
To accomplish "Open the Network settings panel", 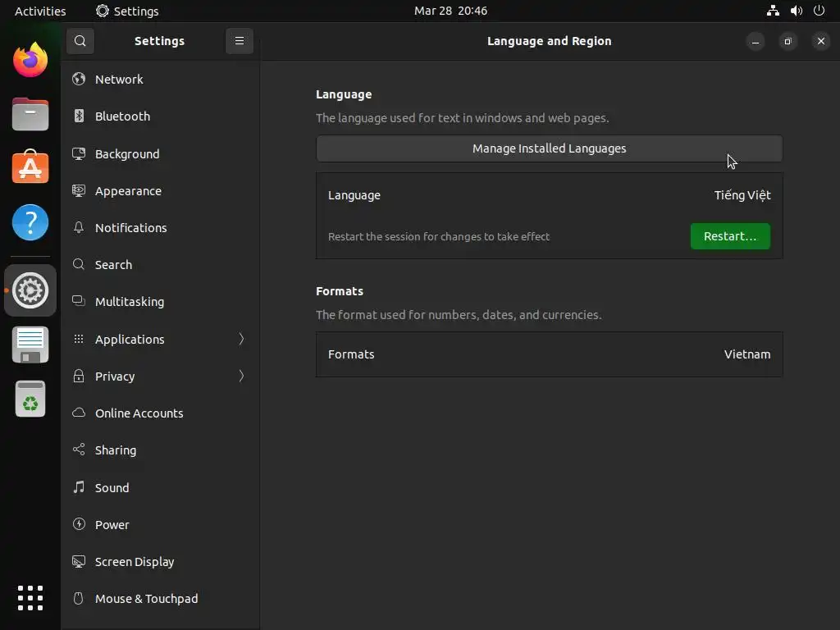I will 119,80.
